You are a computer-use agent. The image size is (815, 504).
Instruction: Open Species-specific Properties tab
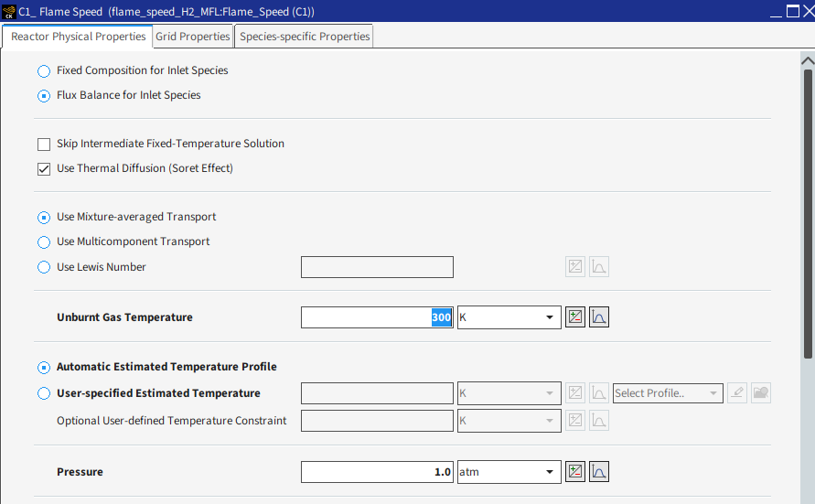coord(305,37)
